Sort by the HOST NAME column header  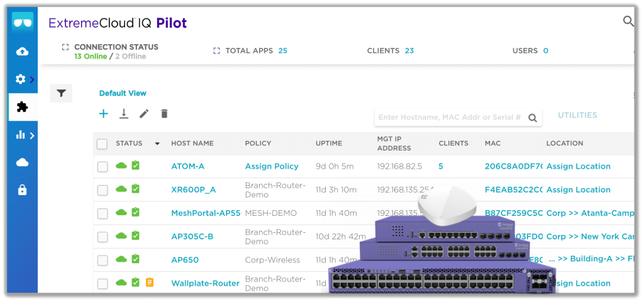192,144
